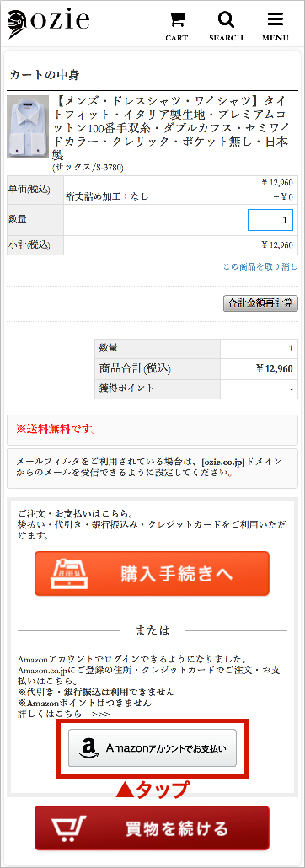
Task: Select the SEARCH label in header
Action: tap(226, 38)
